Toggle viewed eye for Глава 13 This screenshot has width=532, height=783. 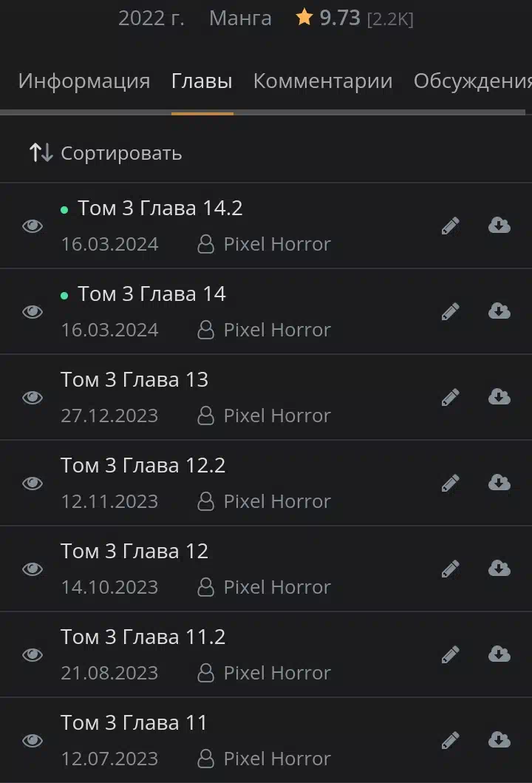click(x=33, y=398)
